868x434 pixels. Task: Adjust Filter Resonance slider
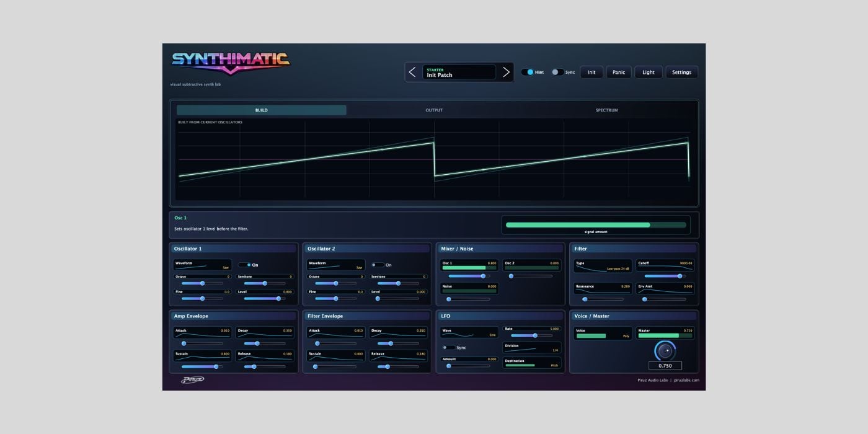pos(603,299)
